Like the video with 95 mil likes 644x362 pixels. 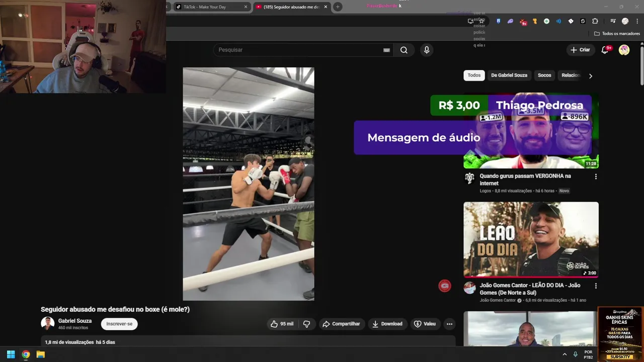pos(282,324)
